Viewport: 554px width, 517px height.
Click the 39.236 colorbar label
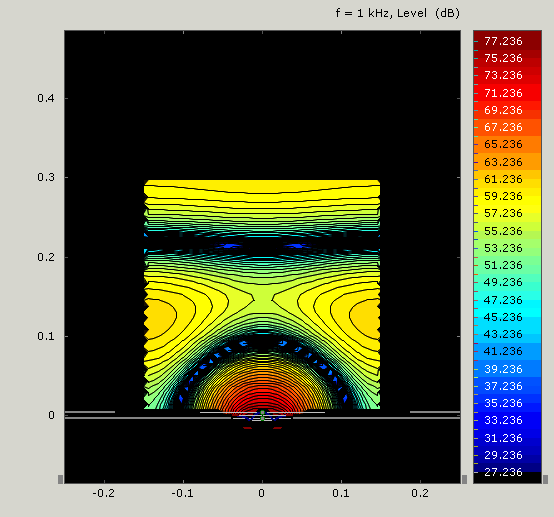tap(503, 369)
